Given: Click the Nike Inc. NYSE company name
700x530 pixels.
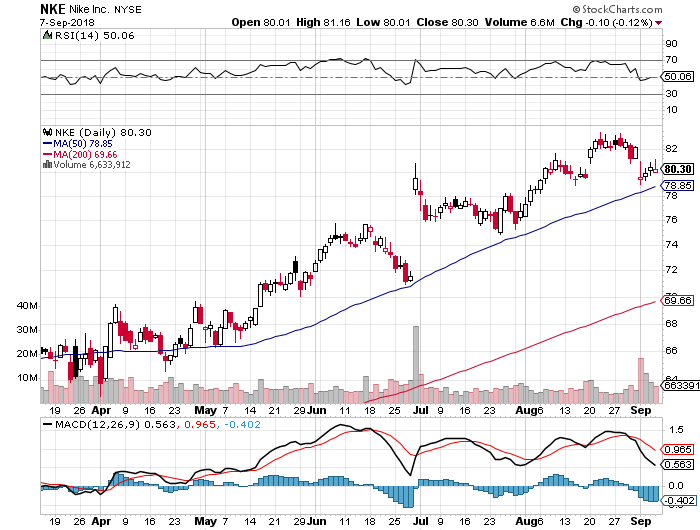Looking at the screenshot, I should 105,9.
